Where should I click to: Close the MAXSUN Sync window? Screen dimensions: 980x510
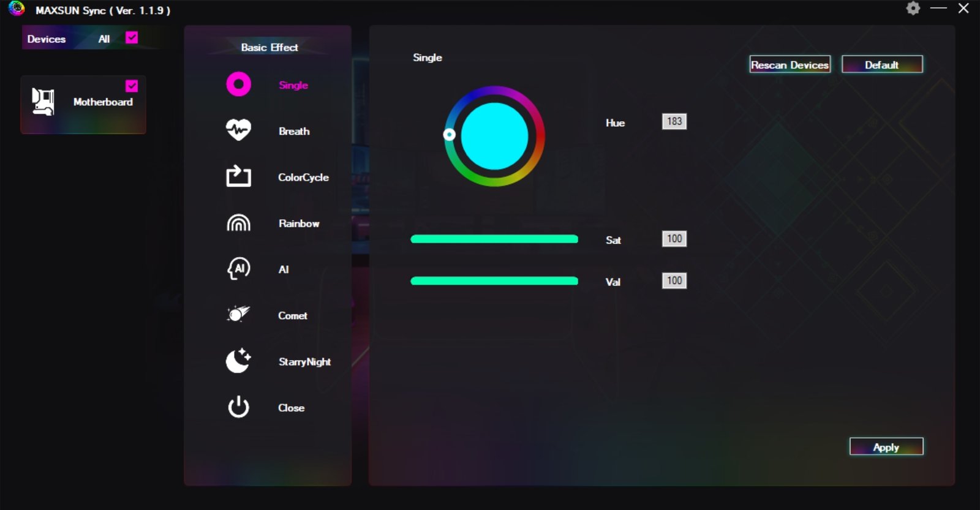[x=963, y=8]
